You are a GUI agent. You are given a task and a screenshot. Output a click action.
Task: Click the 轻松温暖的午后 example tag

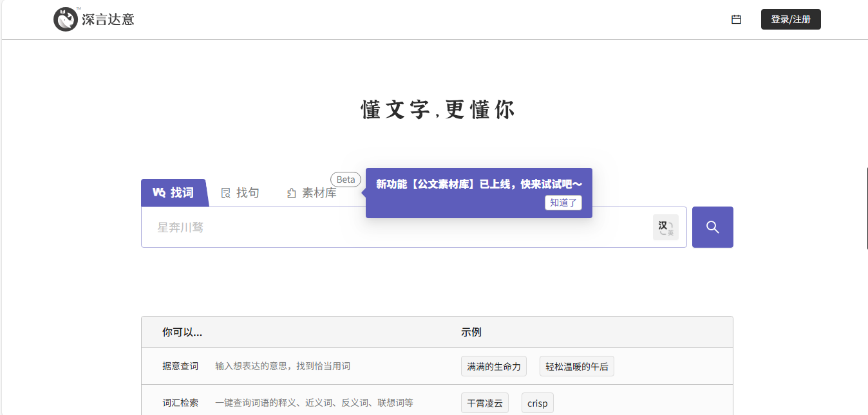tap(577, 366)
